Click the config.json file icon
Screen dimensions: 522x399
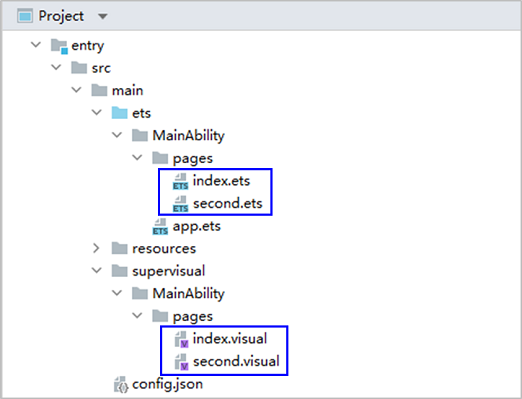pyautogui.click(x=121, y=384)
